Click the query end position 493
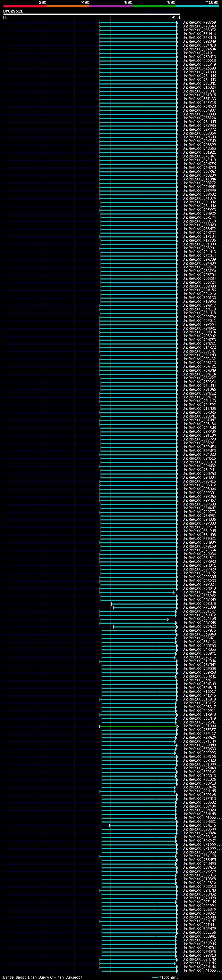Screen dimensions: 222x980 pos(175,17)
